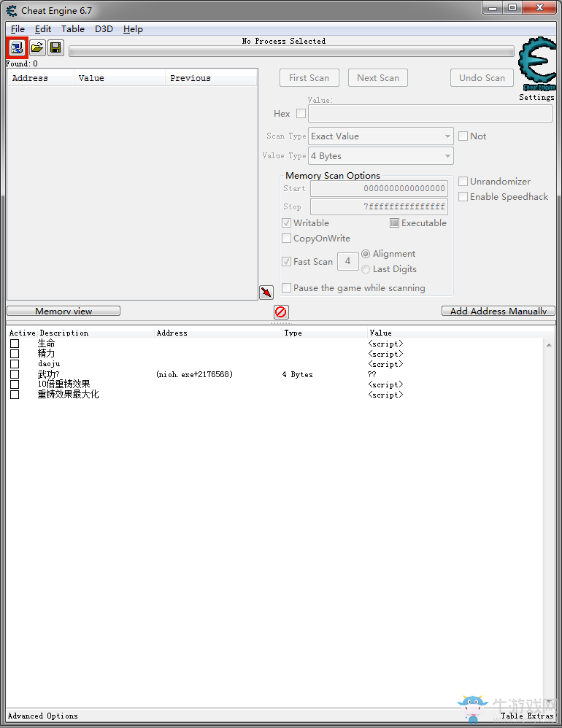Click the Active column header
The height and width of the screenshot is (728, 562).
[x=23, y=333]
